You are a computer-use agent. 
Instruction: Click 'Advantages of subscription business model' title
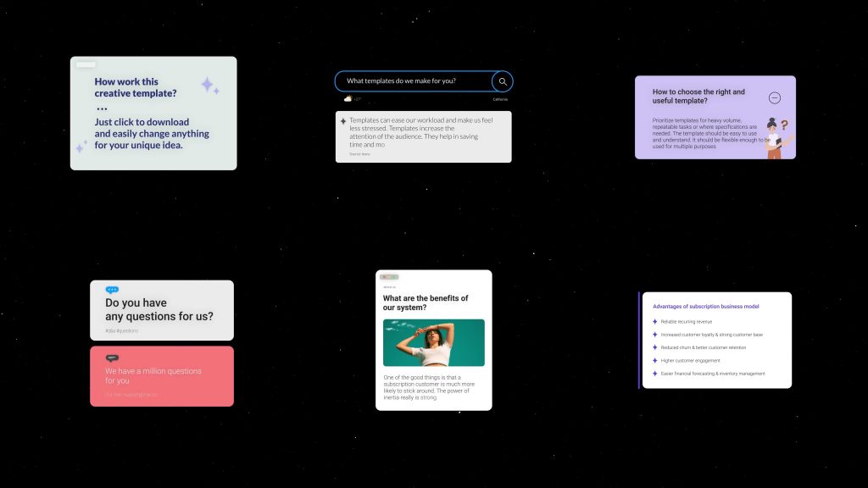point(705,307)
